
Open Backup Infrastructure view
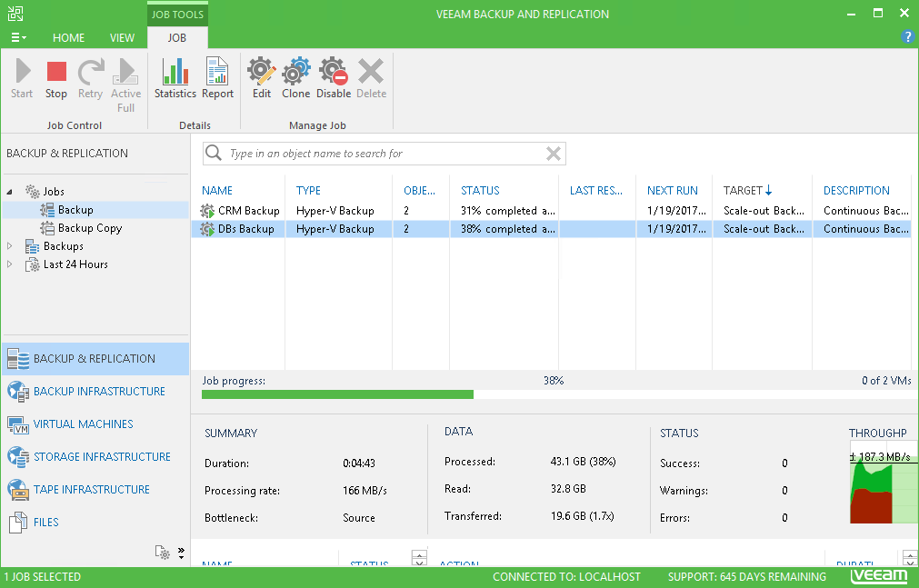click(x=95, y=391)
